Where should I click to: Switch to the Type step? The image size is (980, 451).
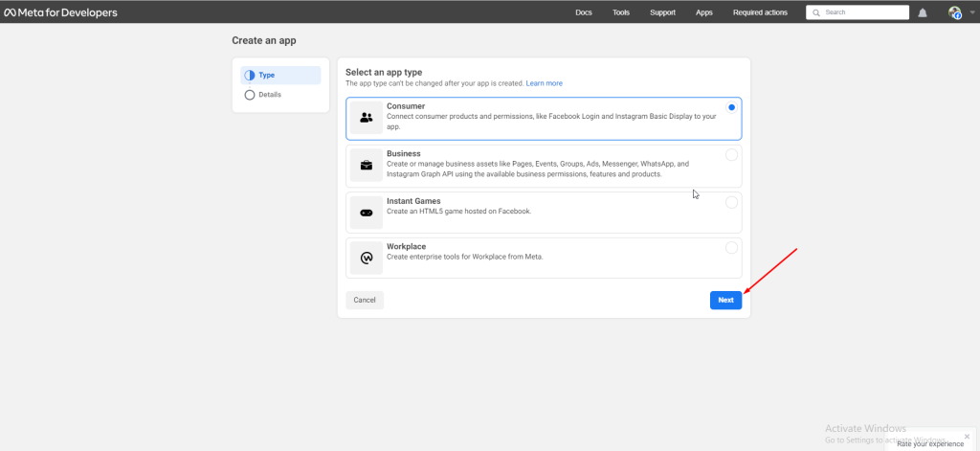click(280, 75)
